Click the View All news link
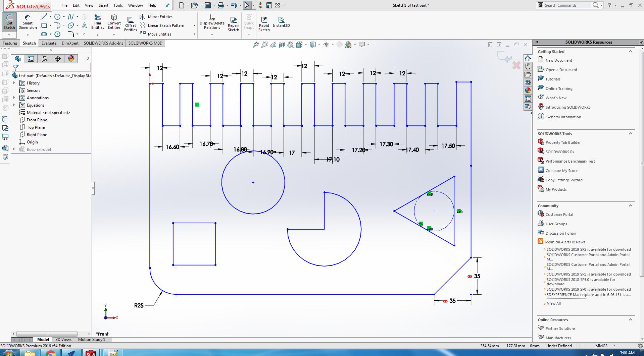The image size is (644, 356). 554,303
